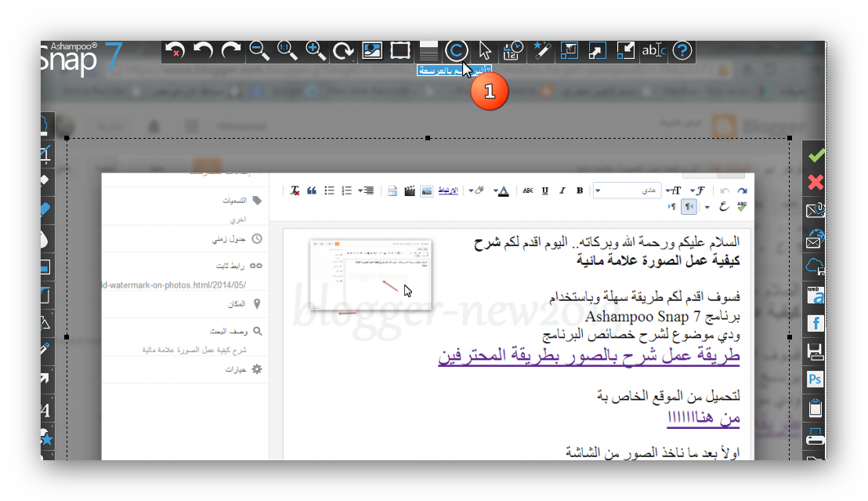The height and width of the screenshot is (501, 868).
Task: Click the insert video clapperboard button
Action: coord(410,191)
